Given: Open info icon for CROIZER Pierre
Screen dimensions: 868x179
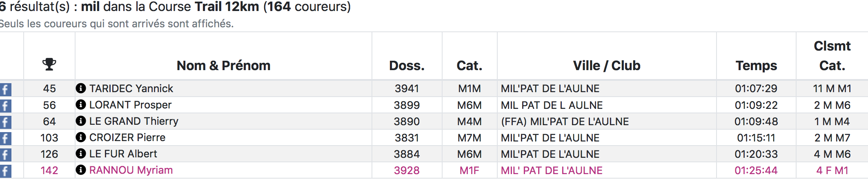Looking at the screenshot, I should point(81,137).
